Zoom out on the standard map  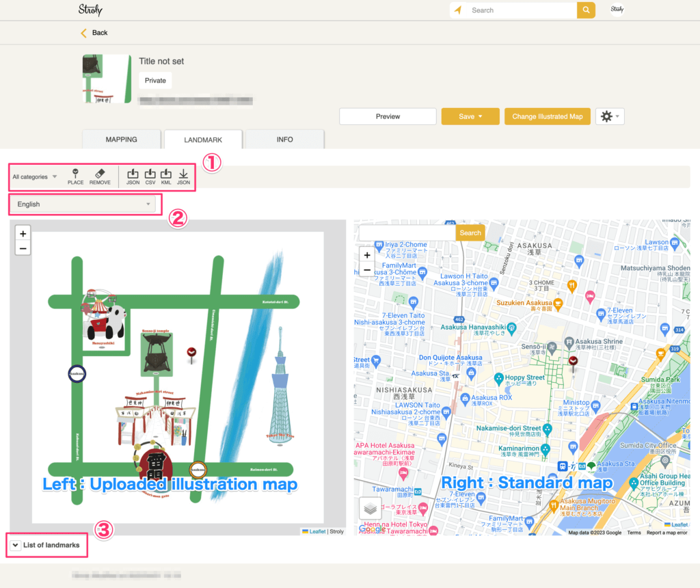367,269
